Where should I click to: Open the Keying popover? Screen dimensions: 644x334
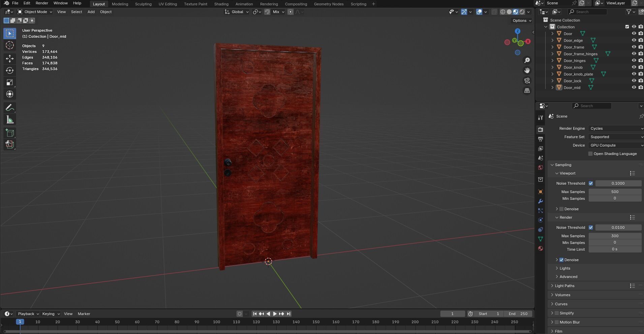tap(51, 314)
